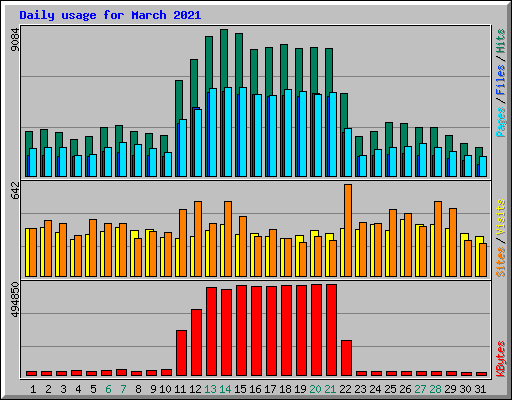This screenshot has width=512, height=400.
Task: Click day label 17 on the x-axis
Action: (270, 389)
